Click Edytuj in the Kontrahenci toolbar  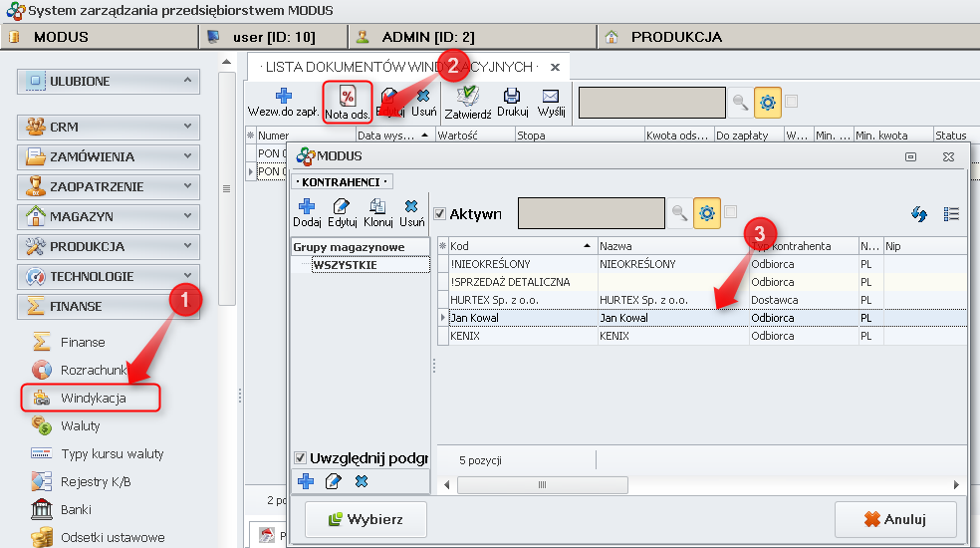(x=342, y=212)
